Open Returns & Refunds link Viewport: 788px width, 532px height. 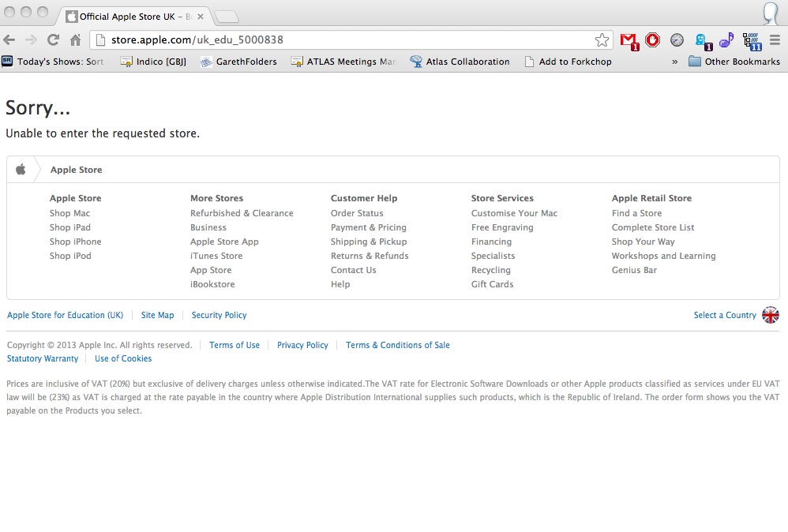(370, 256)
